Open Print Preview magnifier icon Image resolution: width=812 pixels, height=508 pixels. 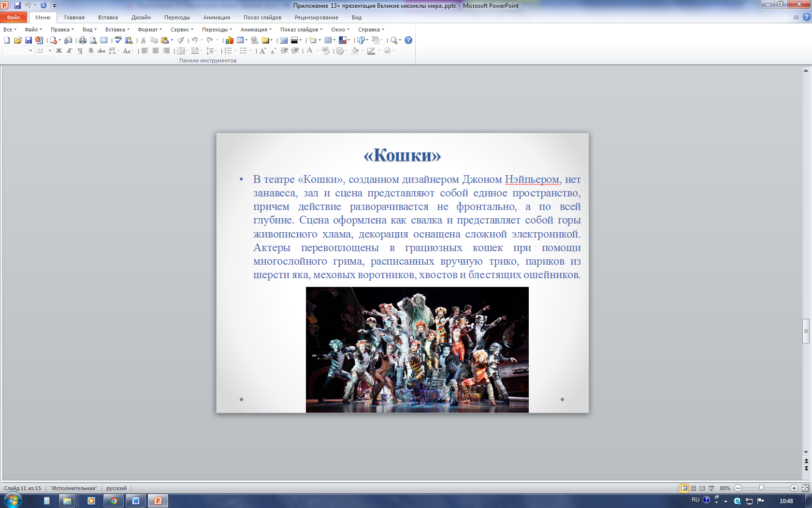[93, 40]
